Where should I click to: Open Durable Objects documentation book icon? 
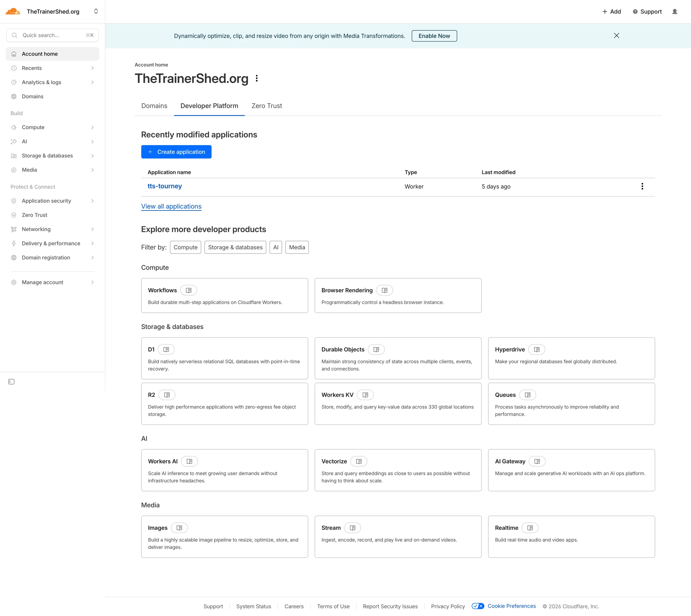pos(376,349)
